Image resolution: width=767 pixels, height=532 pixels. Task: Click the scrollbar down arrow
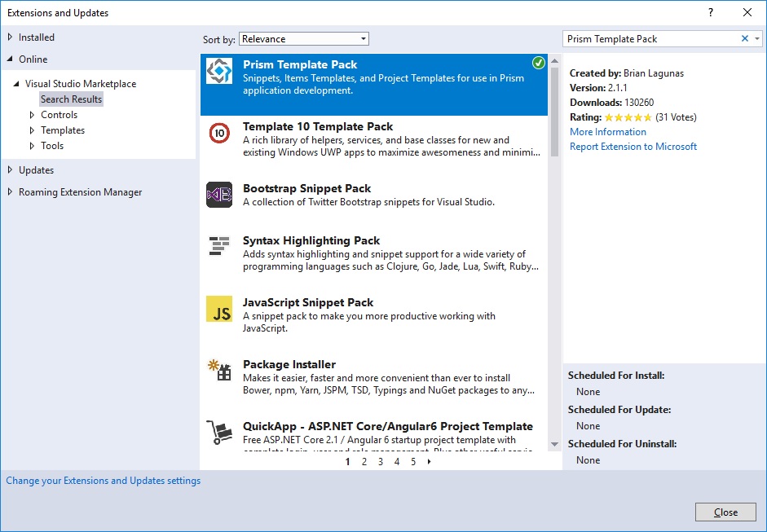coord(554,445)
